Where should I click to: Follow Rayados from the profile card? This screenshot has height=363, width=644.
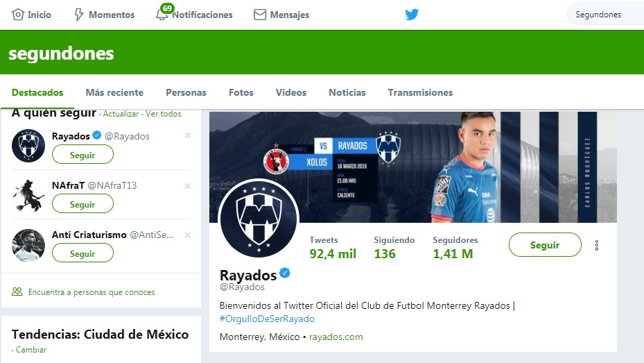pyautogui.click(x=544, y=245)
